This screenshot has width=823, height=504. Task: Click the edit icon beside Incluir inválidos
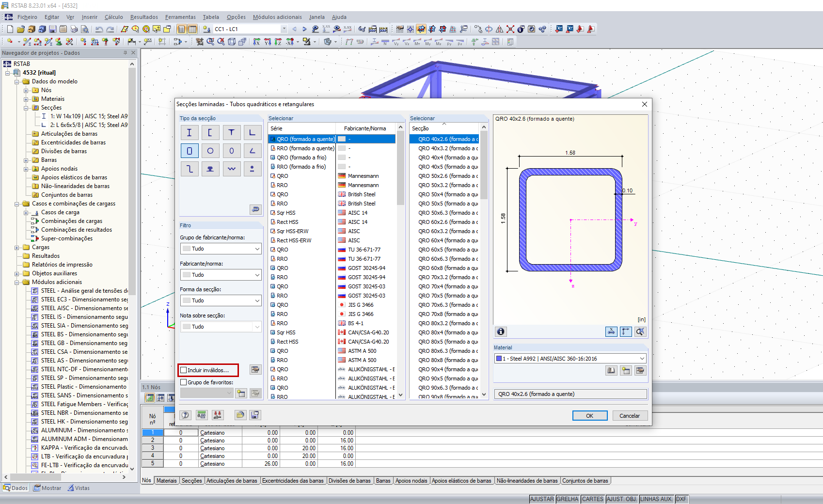pyautogui.click(x=255, y=370)
